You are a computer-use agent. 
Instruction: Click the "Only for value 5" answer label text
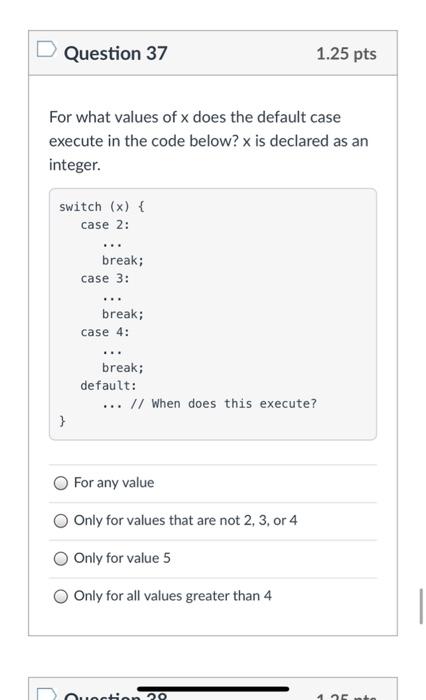[122, 558]
